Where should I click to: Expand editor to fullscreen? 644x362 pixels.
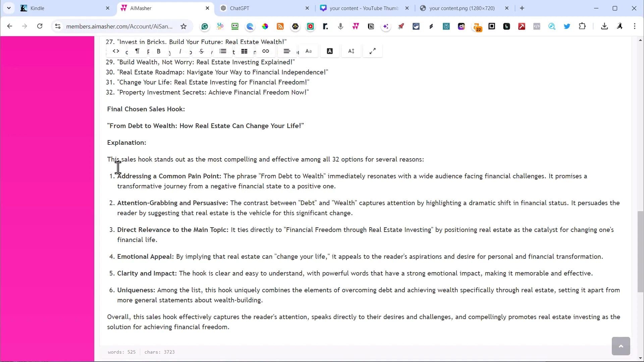tap(372, 51)
